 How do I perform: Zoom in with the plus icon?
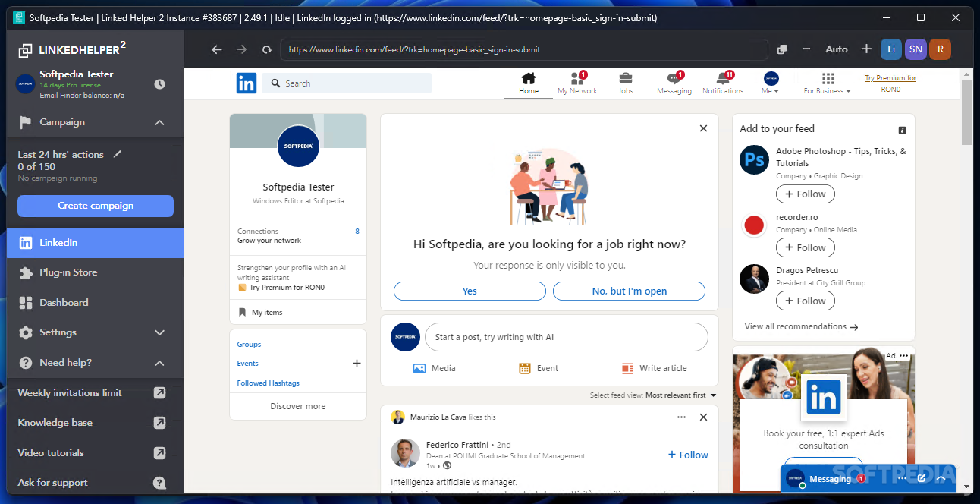(866, 49)
